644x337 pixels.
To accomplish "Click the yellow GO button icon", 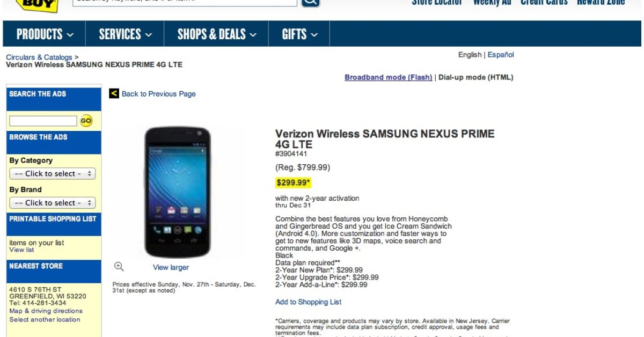I will (x=86, y=121).
